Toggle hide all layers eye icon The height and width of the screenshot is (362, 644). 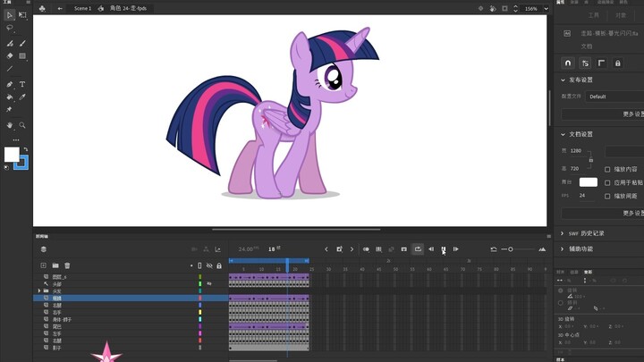point(209,266)
